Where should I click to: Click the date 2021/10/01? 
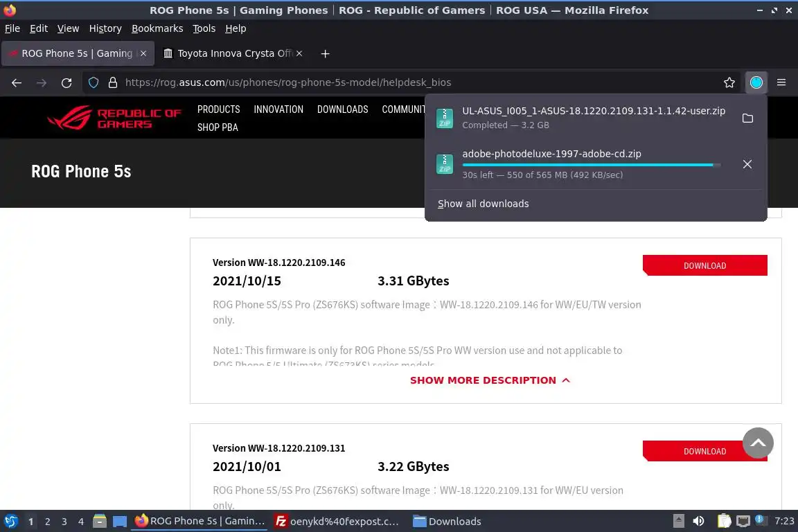247,466
